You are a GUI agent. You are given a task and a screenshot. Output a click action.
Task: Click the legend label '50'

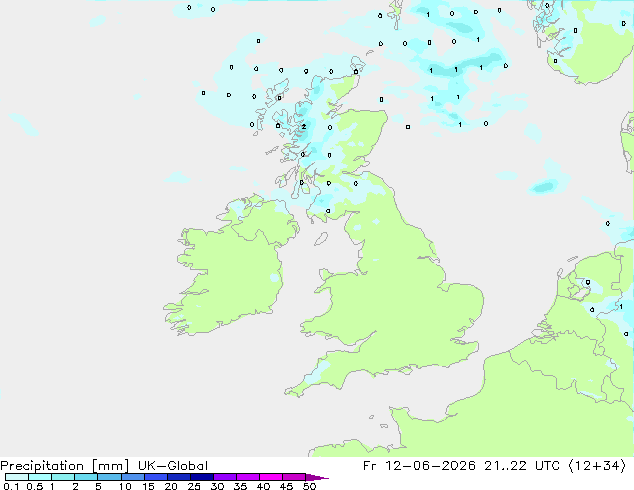point(310,486)
